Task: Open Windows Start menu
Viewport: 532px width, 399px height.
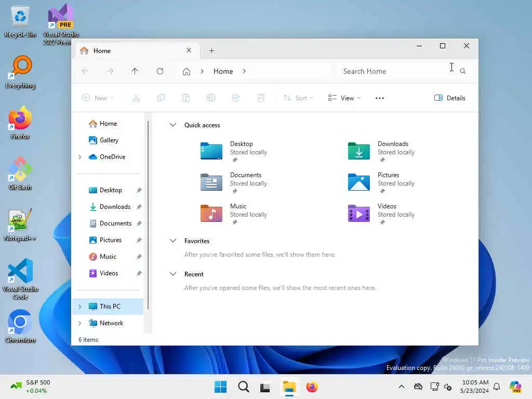Action: point(220,387)
